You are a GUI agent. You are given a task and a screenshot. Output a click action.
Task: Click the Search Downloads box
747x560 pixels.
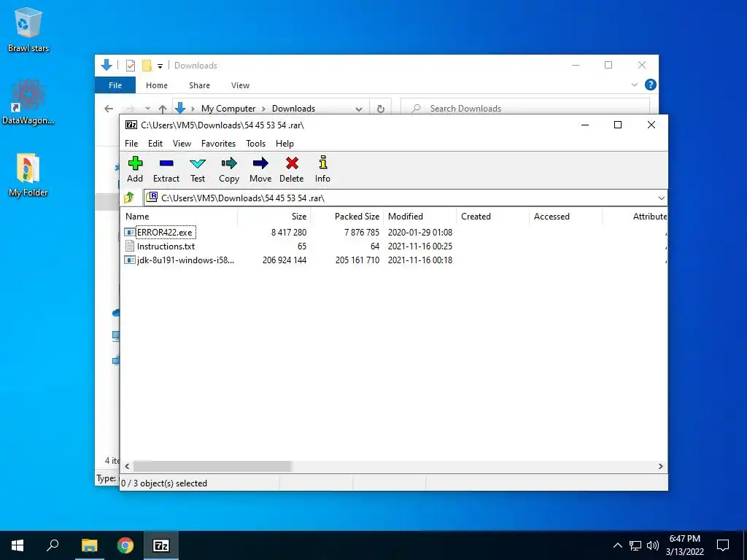coord(525,109)
